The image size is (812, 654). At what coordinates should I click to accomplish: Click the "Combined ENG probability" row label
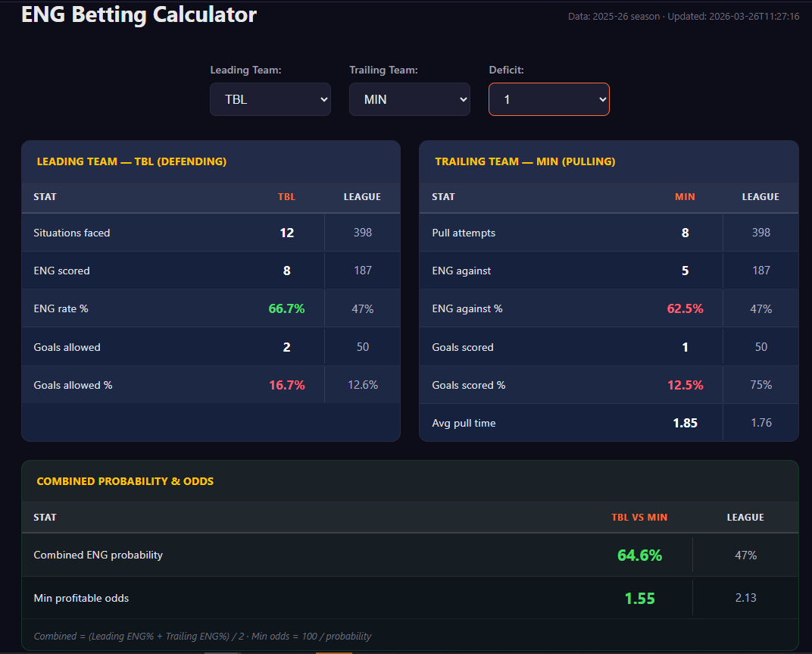(x=98, y=555)
